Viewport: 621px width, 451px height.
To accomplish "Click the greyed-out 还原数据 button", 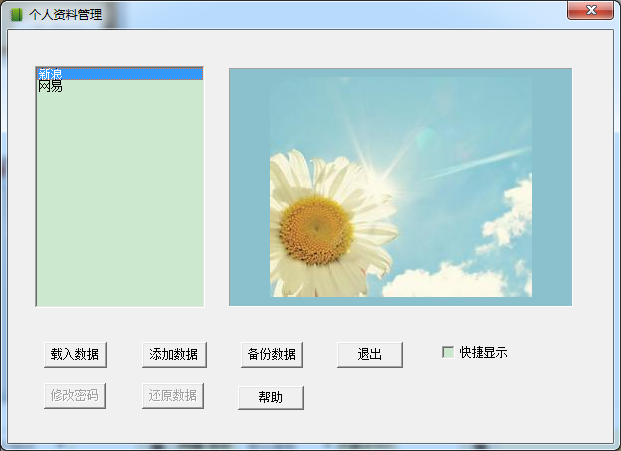I will point(173,396).
